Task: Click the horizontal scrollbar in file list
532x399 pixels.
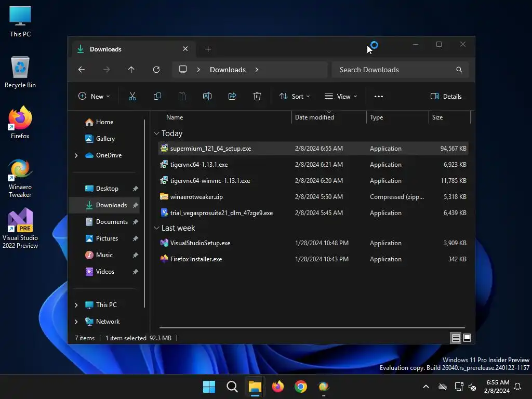Action: tap(312, 328)
